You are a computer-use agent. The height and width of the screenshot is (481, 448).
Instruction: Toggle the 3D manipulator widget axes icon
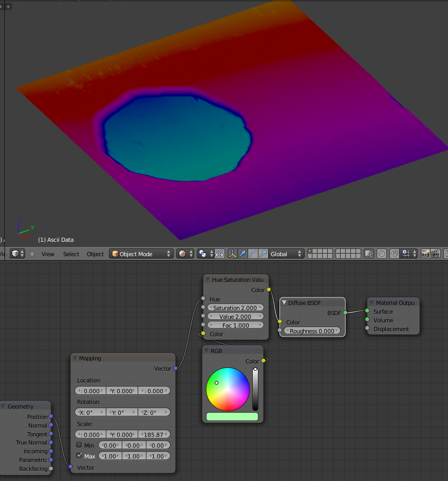click(232, 254)
